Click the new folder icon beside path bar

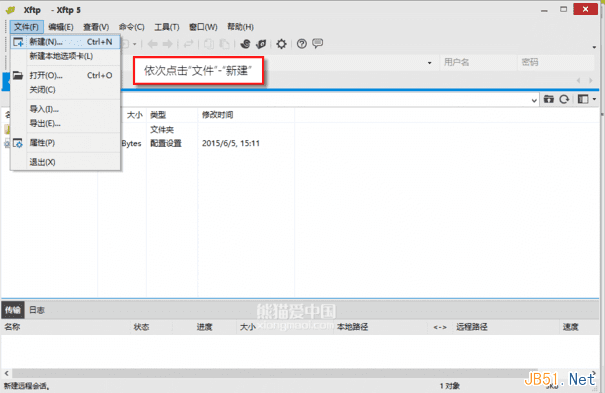549,100
